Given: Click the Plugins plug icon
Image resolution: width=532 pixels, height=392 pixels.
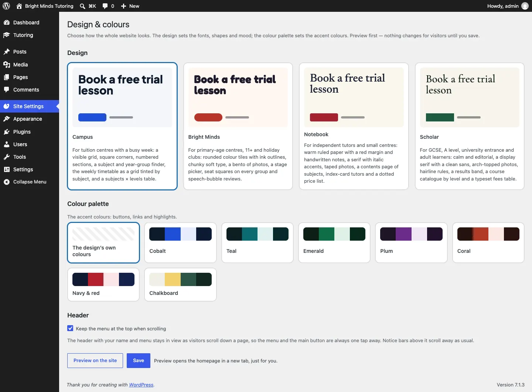Looking at the screenshot, I should (x=7, y=132).
